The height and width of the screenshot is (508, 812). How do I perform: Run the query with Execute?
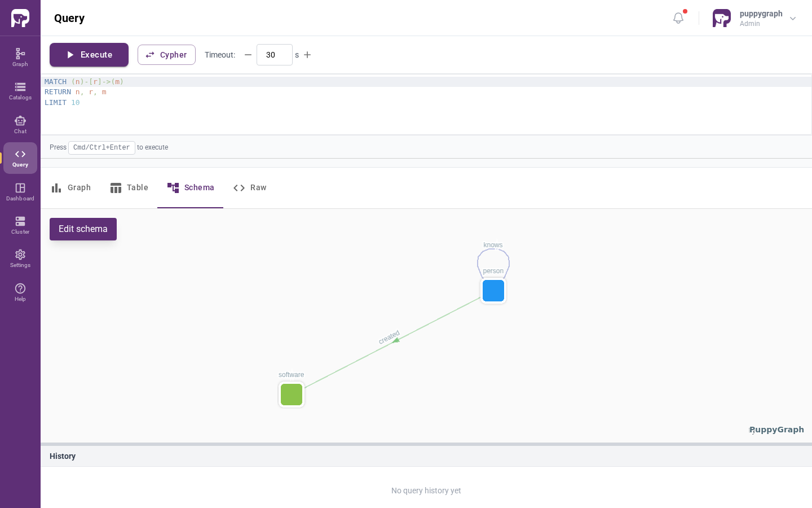click(x=89, y=55)
